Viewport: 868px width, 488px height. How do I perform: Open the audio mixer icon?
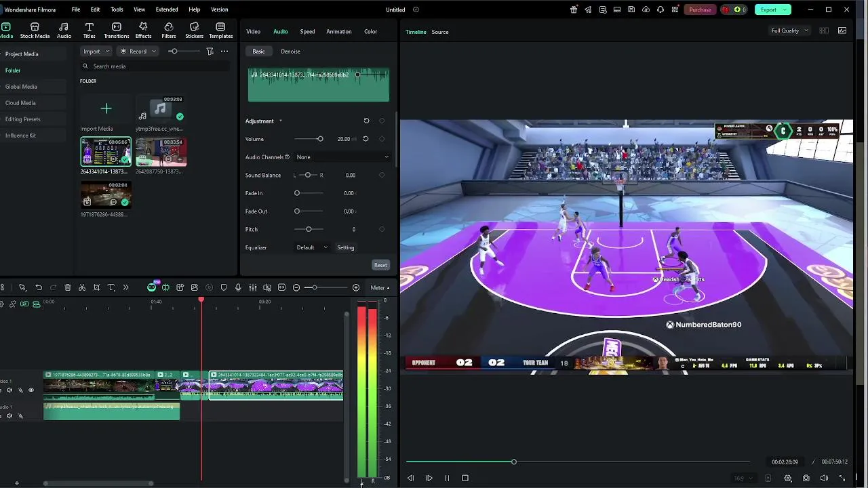click(252, 287)
